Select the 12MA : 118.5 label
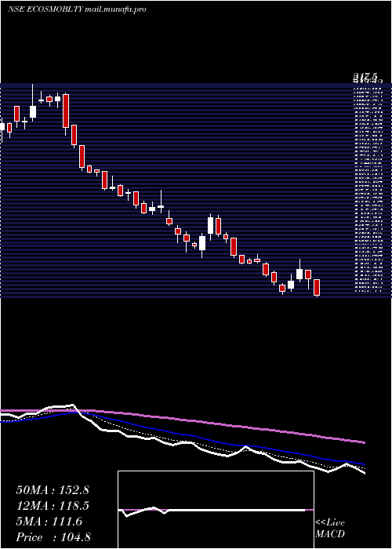This screenshot has width=392, height=549. [53, 506]
